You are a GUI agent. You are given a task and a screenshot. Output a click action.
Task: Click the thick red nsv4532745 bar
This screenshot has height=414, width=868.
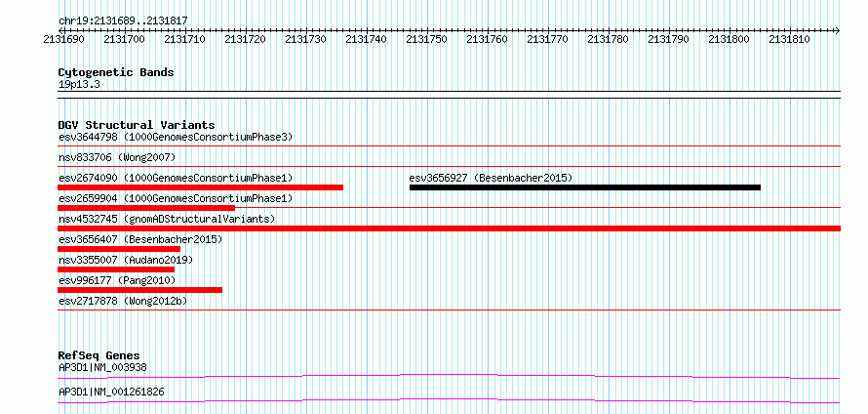pyautogui.click(x=449, y=228)
